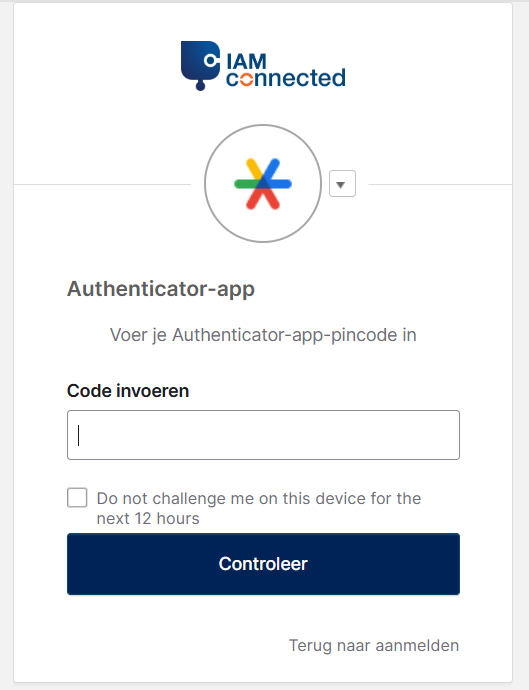Click the 'next 12 hours' remember-device text
The width and height of the screenshot is (529, 690).
coord(148,518)
